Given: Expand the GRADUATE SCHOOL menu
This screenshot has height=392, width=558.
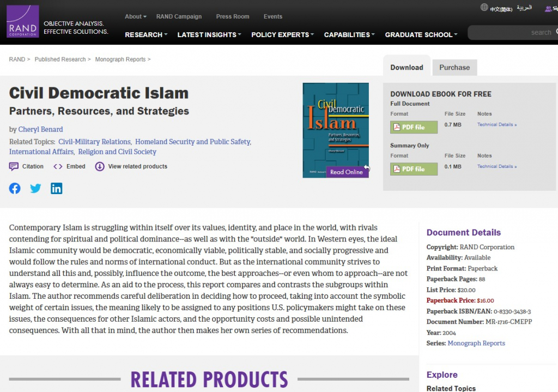Looking at the screenshot, I should pos(421,34).
